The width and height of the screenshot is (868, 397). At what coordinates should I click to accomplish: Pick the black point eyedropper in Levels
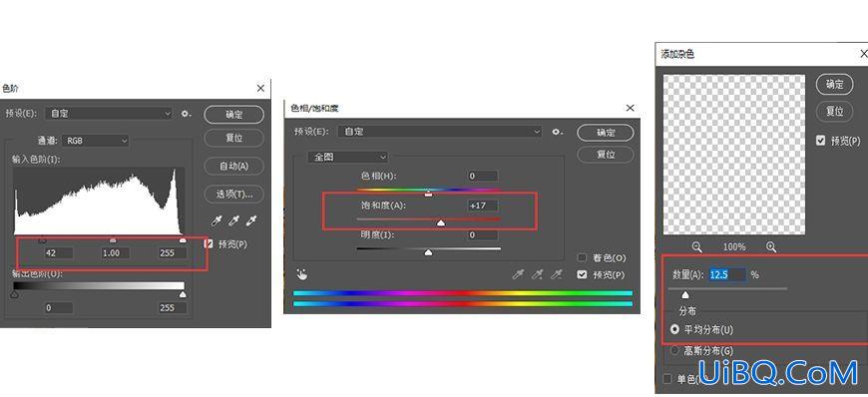coord(217,221)
